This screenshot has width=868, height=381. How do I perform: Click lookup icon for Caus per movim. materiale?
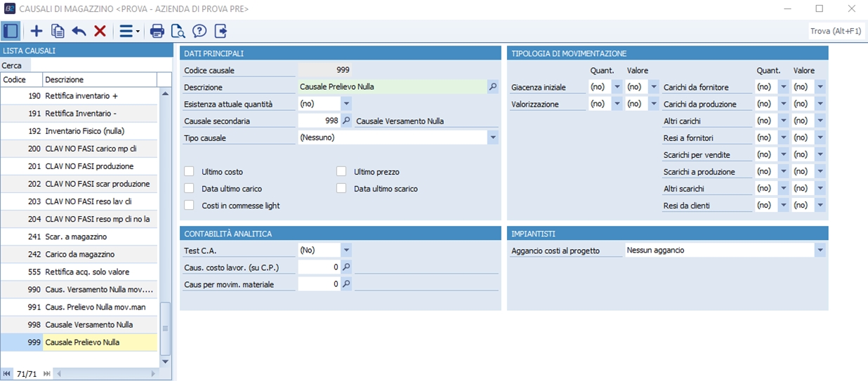point(346,283)
